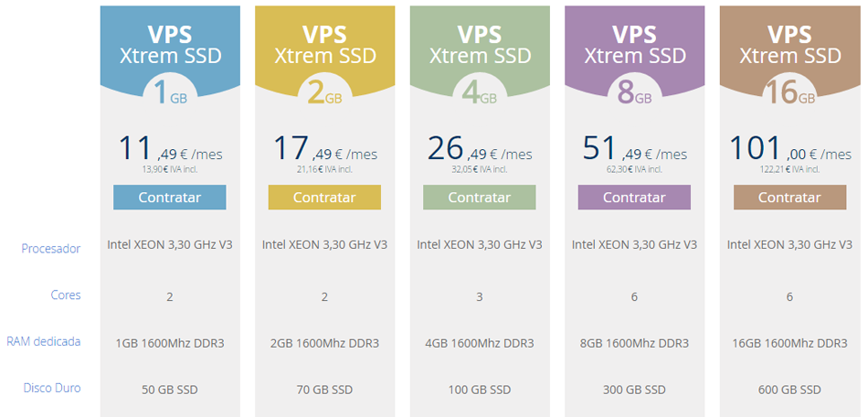This screenshot has width=868, height=417.
Task: Select the Disco Duro row label
Action: (x=52, y=389)
